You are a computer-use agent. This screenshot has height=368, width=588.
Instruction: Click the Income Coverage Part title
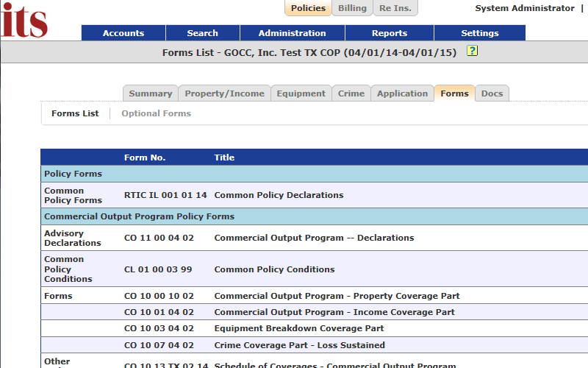pos(334,312)
